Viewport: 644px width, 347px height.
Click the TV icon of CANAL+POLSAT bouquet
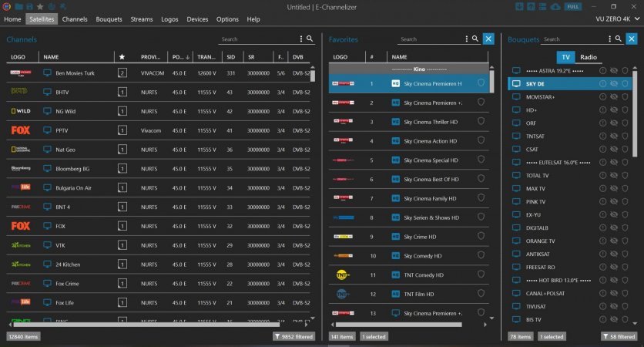[516, 293]
